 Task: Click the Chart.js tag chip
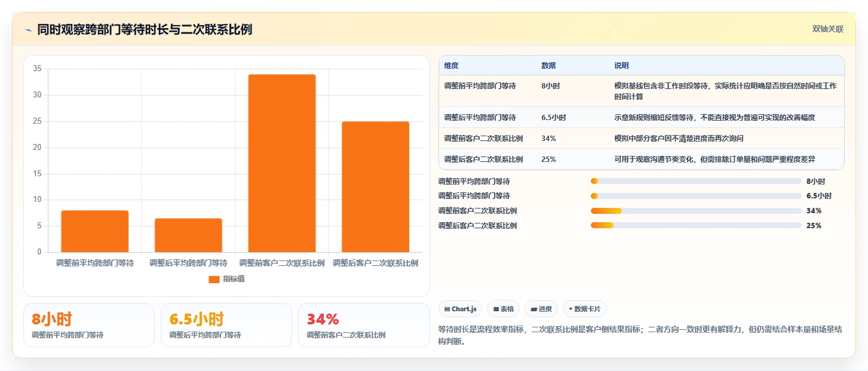coord(460,309)
